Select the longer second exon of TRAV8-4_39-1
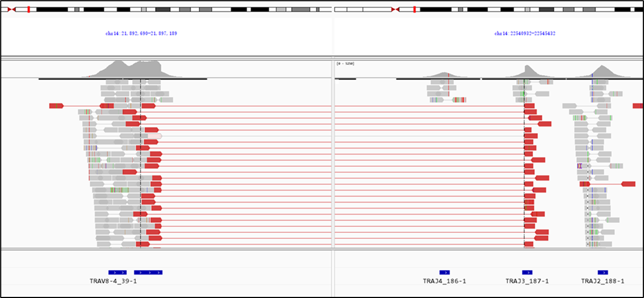The image size is (644, 298). click(x=148, y=272)
